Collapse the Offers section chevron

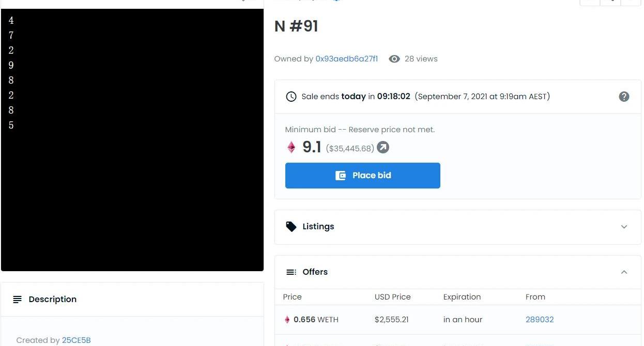click(624, 272)
